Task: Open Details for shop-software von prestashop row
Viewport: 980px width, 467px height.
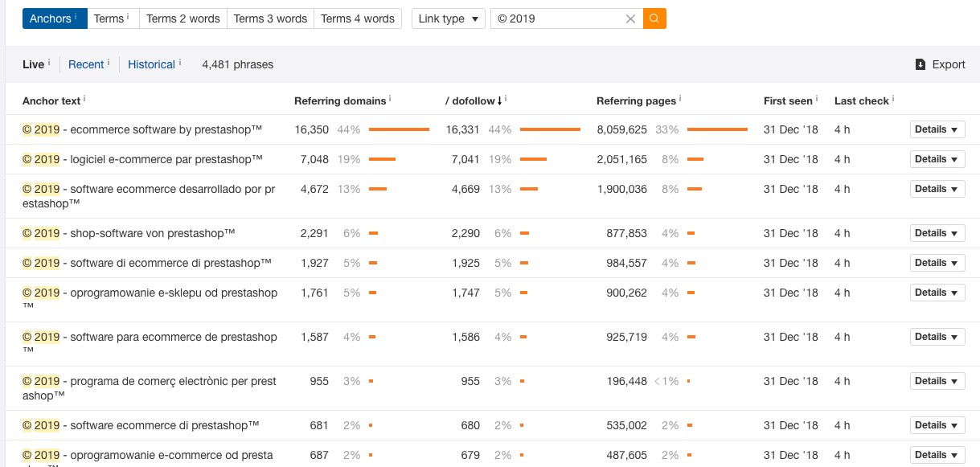Action: click(937, 233)
